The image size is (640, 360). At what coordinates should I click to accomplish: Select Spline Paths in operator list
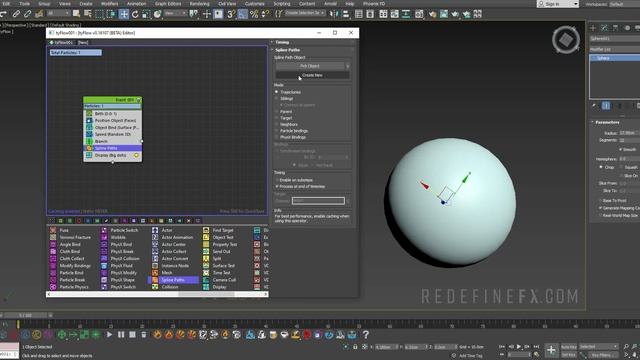173,280
